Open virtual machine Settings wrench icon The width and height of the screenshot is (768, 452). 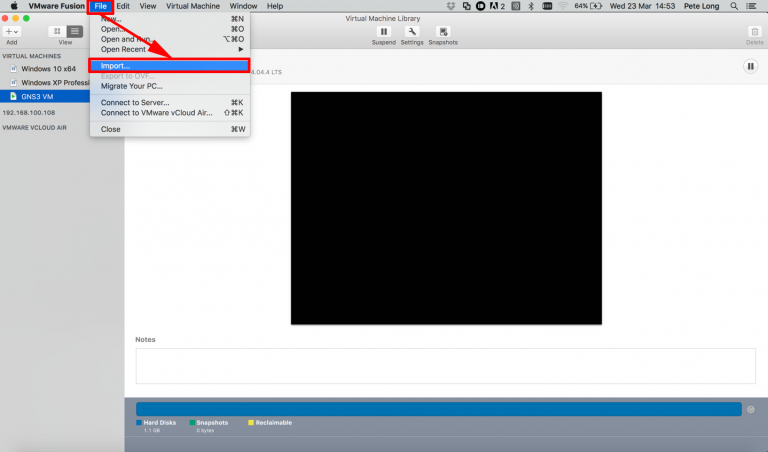(412, 32)
